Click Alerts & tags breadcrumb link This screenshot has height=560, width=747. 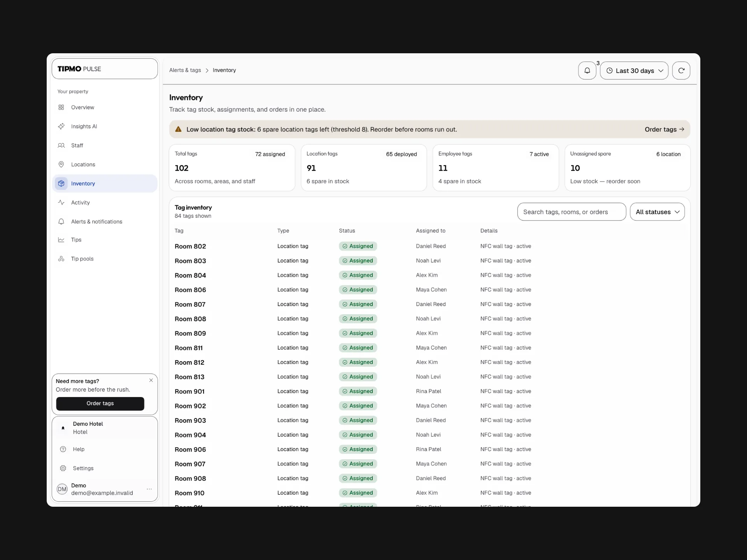[185, 70]
